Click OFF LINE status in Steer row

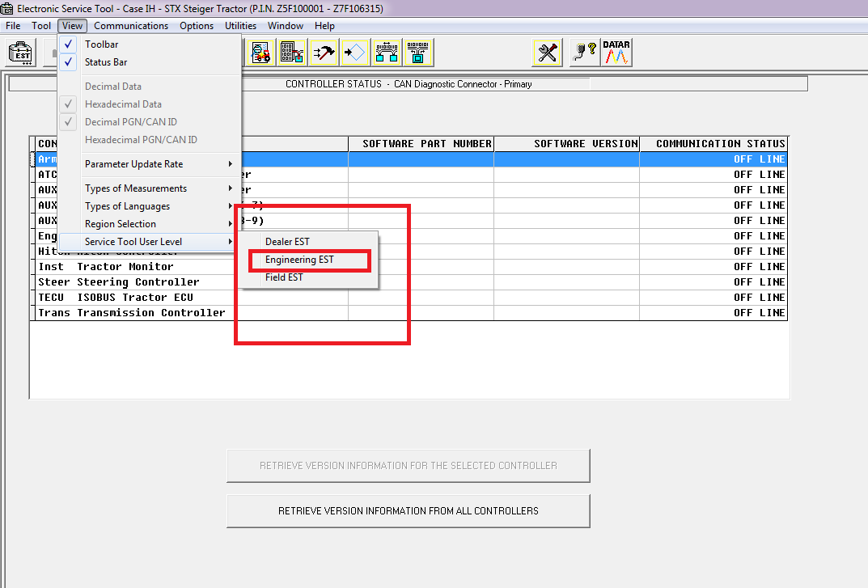[x=759, y=282]
